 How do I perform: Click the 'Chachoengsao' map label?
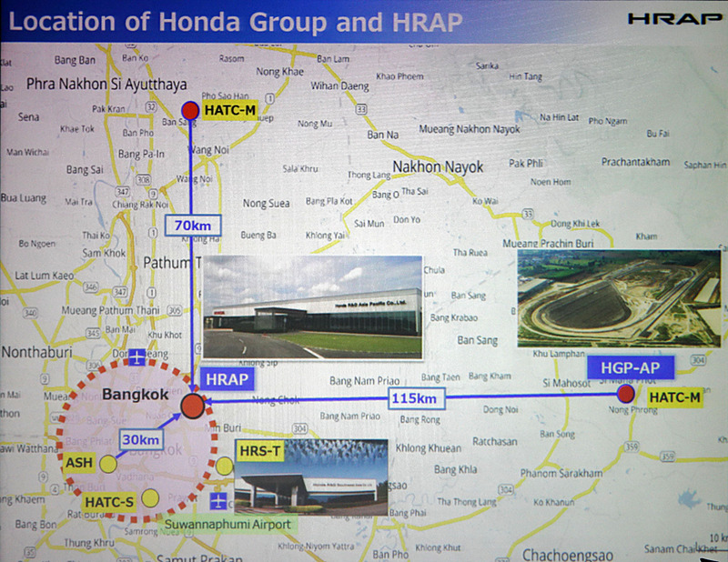(x=567, y=554)
